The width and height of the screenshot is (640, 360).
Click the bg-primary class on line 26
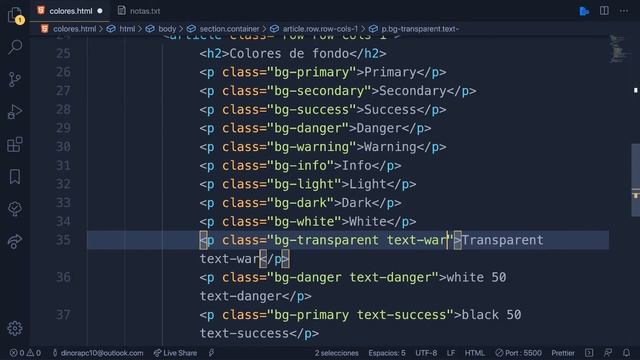[312, 72]
